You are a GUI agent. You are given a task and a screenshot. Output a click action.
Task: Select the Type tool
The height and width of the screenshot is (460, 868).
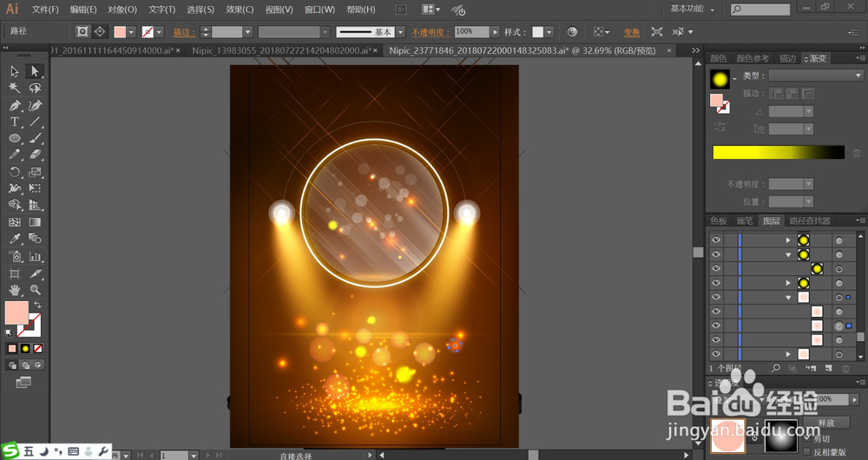pos(15,122)
